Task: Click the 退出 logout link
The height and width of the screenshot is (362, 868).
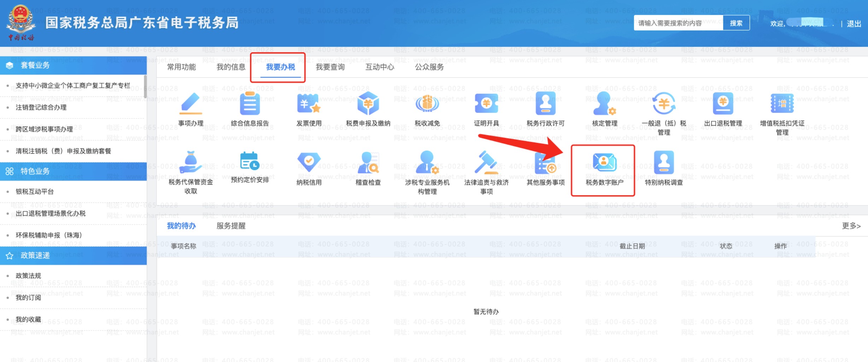Action: click(x=854, y=24)
